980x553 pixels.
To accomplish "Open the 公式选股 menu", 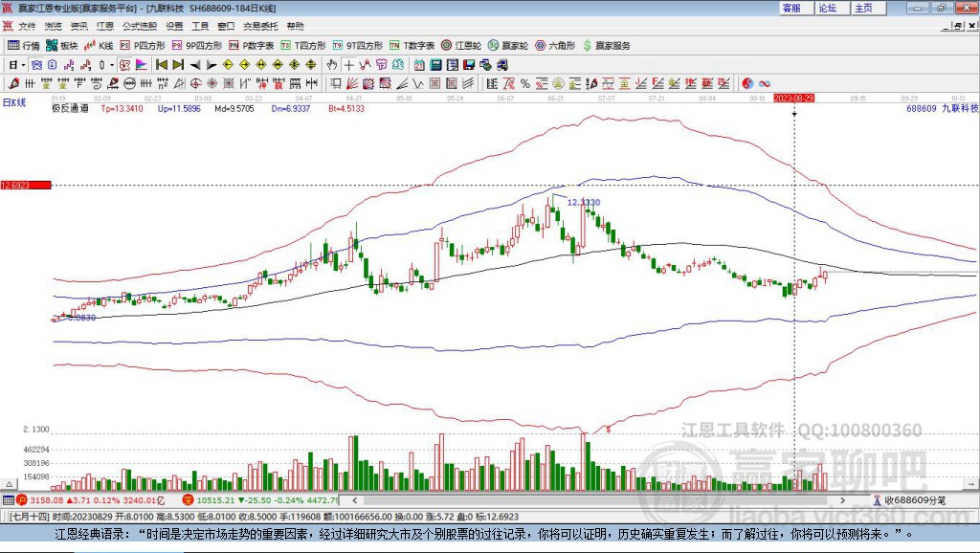I will [x=140, y=26].
